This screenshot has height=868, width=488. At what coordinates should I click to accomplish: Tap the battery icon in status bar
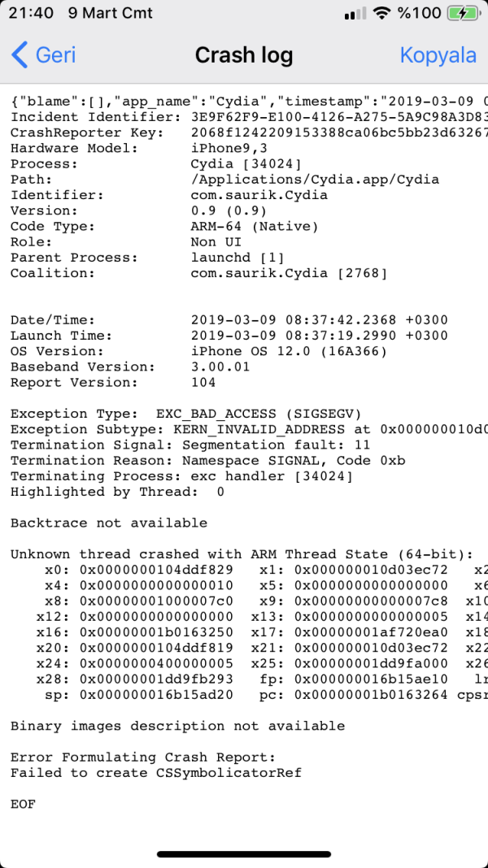pos(463,14)
